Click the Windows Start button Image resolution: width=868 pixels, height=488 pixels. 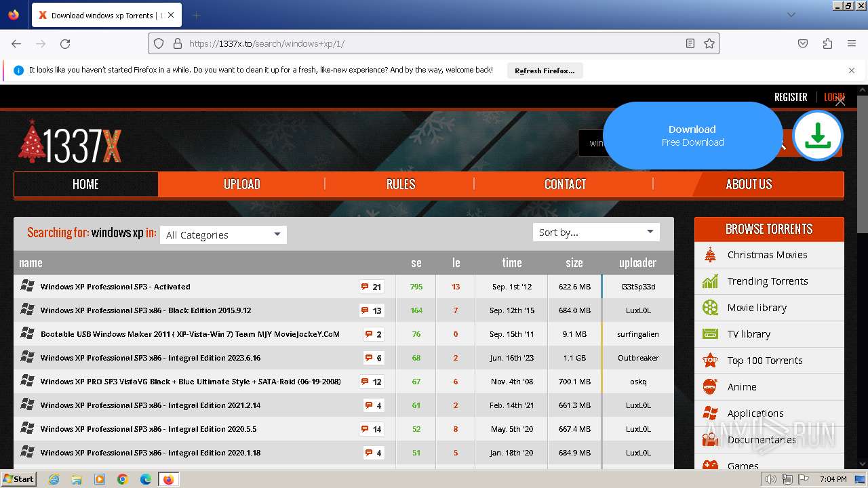[18, 479]
